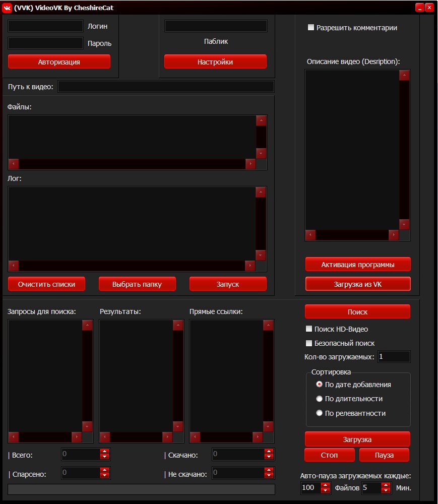
Task: Click Результаты list scroll-up arrow
Action: click(x=178, y=325)
